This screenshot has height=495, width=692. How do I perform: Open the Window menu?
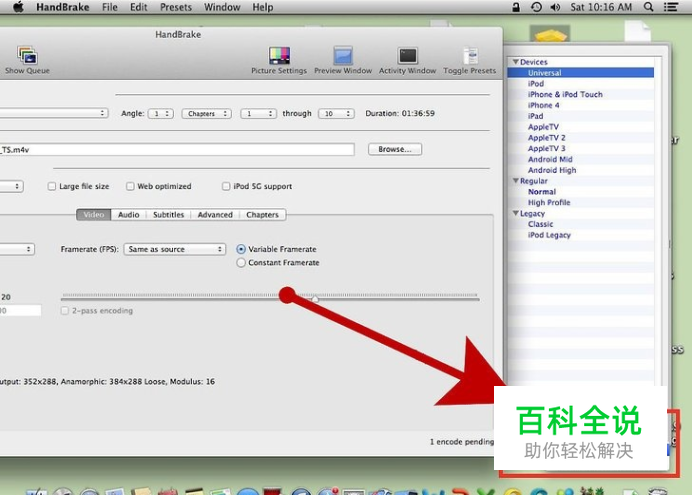[222, 7]
